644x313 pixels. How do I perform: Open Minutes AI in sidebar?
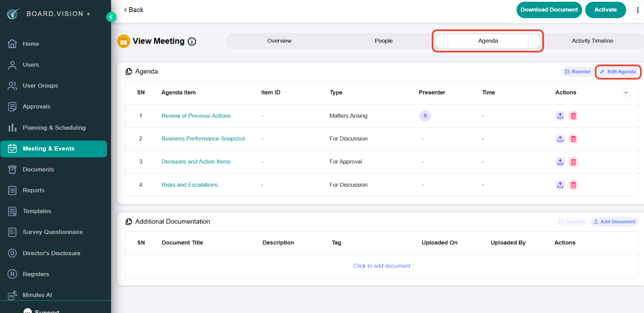(x=37, y=295)
